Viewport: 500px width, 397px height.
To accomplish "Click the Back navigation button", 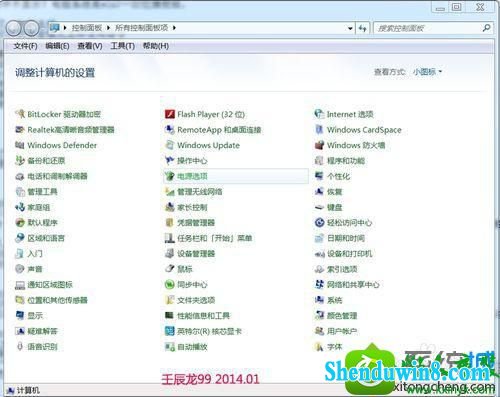I will 14,28.
